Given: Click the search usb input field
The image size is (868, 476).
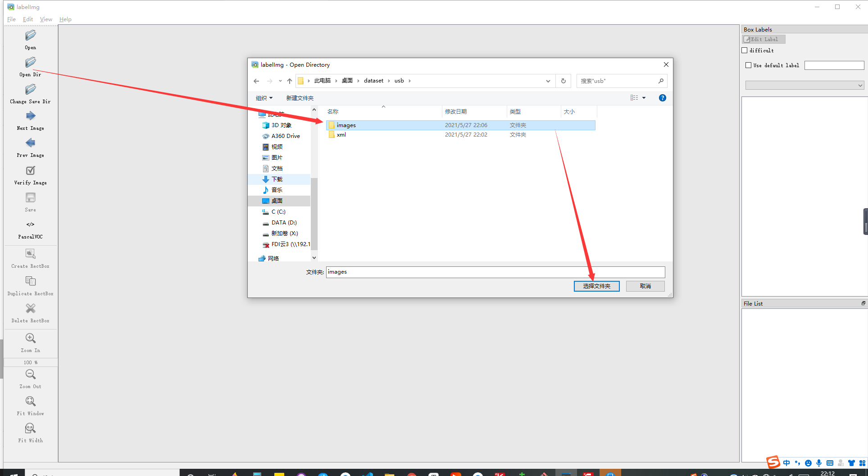Looking at the screenshot, I should tap(616, 81).
